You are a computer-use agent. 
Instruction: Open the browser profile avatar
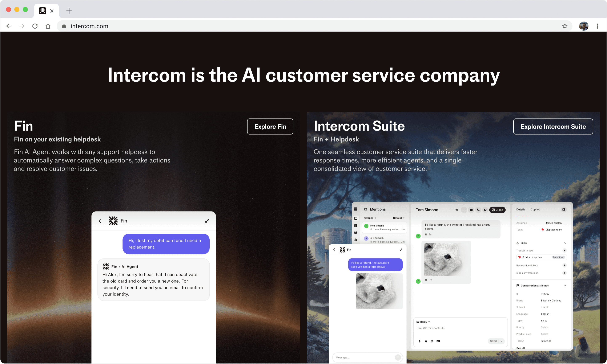point(583,26)
